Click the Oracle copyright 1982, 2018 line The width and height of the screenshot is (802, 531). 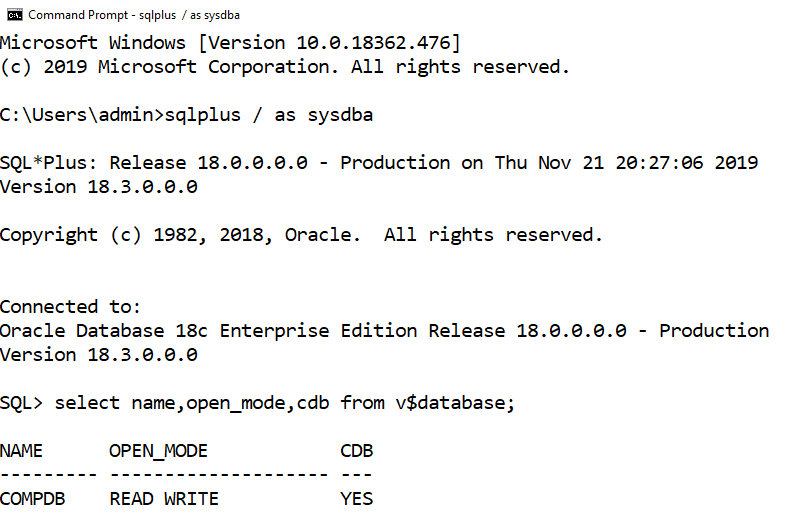pyautogui.click(x=301, y=235)
